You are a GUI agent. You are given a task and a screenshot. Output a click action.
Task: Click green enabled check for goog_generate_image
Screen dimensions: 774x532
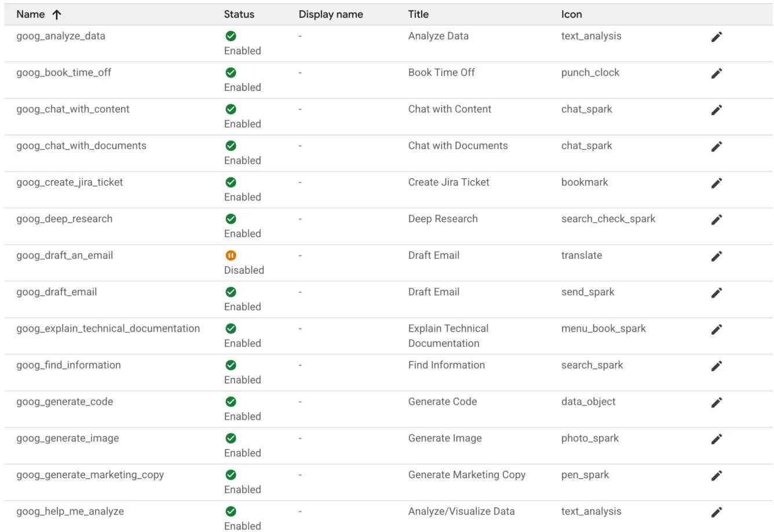click(x=231, y=438)
